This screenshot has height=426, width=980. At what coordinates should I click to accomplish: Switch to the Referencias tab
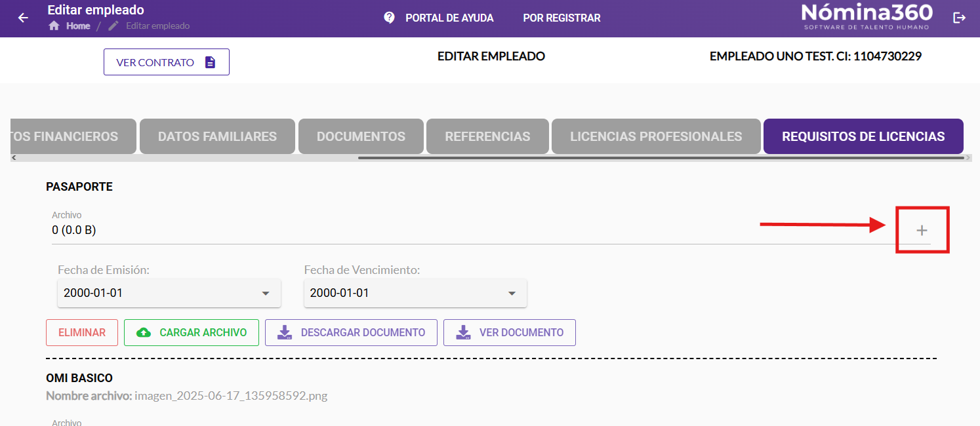[x=487, y=136]
